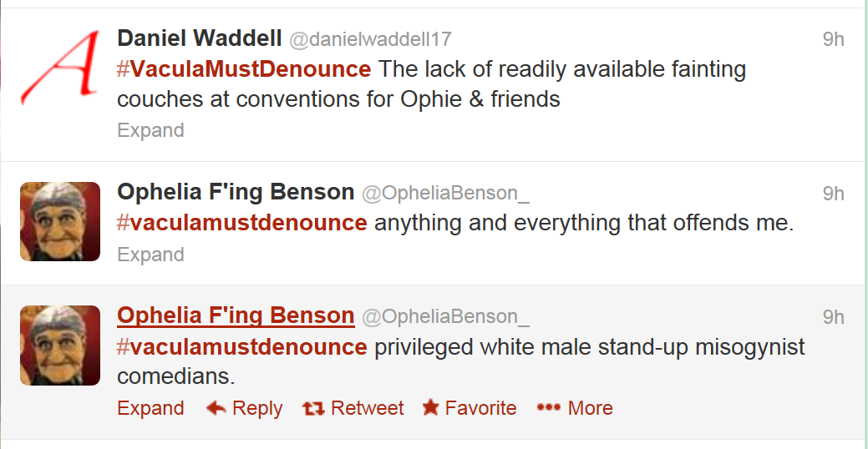This screenshot has width=868, height=449.
Task: Open the More options dots
Action: tap(548, 408)
